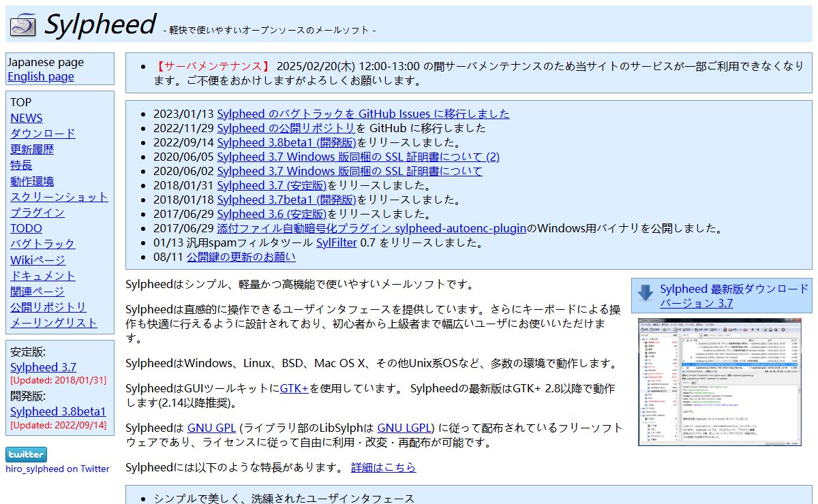Click the 開発版: label text
Viewport: 818px width, 504px height.
tap(28, 396)
